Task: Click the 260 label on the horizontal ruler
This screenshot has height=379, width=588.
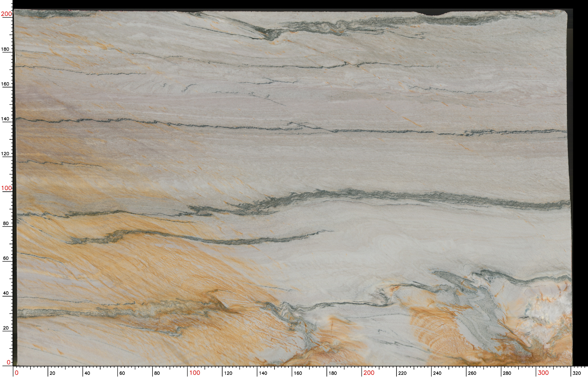Action: (x=472, y=373)
